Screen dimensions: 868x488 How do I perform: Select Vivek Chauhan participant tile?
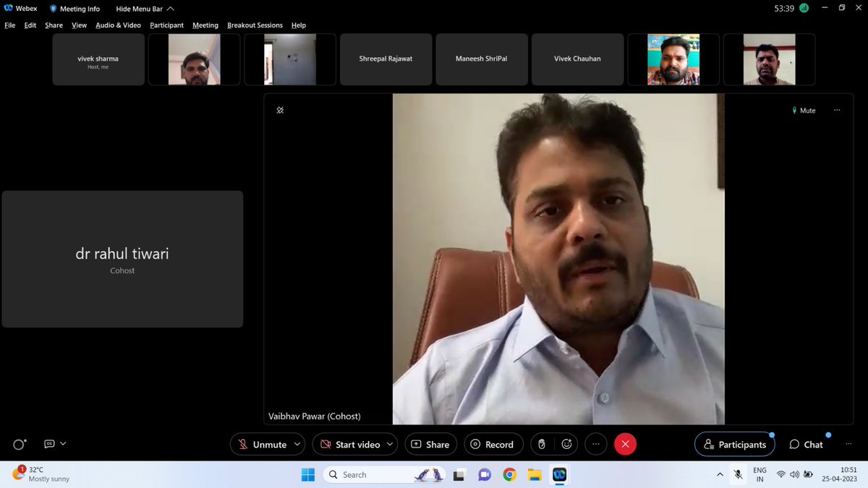(577, 59)
